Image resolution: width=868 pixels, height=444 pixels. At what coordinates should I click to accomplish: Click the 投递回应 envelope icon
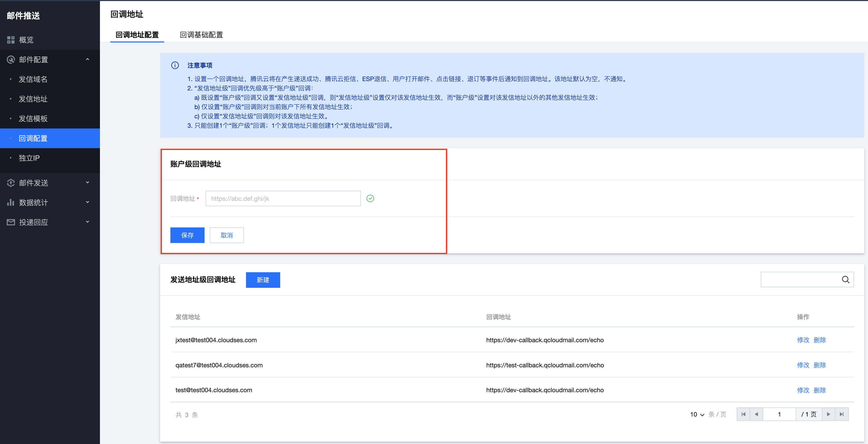[x=11, y=222]
